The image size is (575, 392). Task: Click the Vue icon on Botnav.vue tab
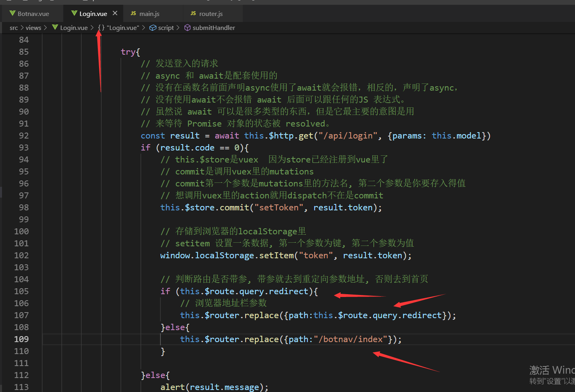tap(13, 14)
